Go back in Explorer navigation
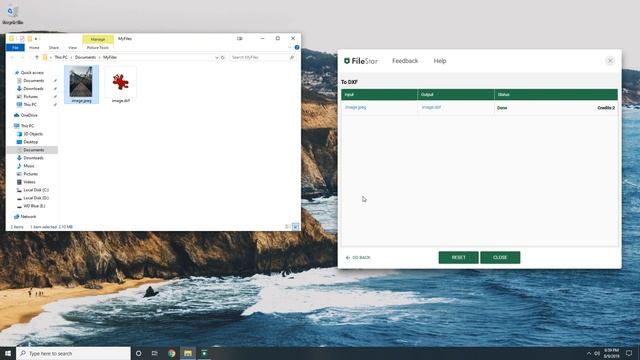 (12, 58)
